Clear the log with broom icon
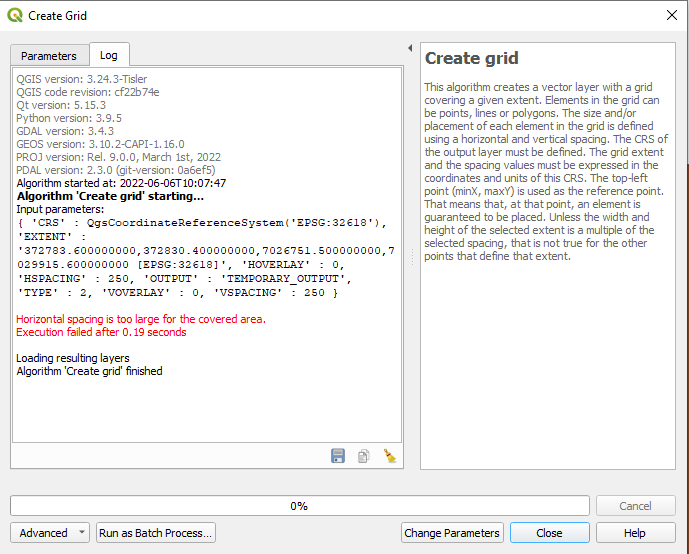 [390, 456]
